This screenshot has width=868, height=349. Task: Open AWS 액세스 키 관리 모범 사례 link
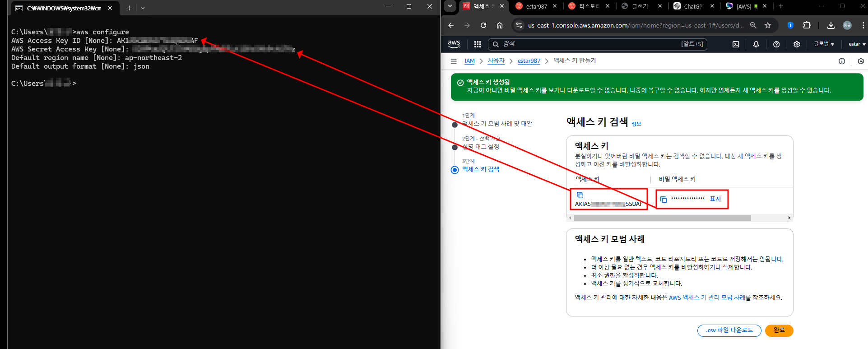[x=707, y=298]
